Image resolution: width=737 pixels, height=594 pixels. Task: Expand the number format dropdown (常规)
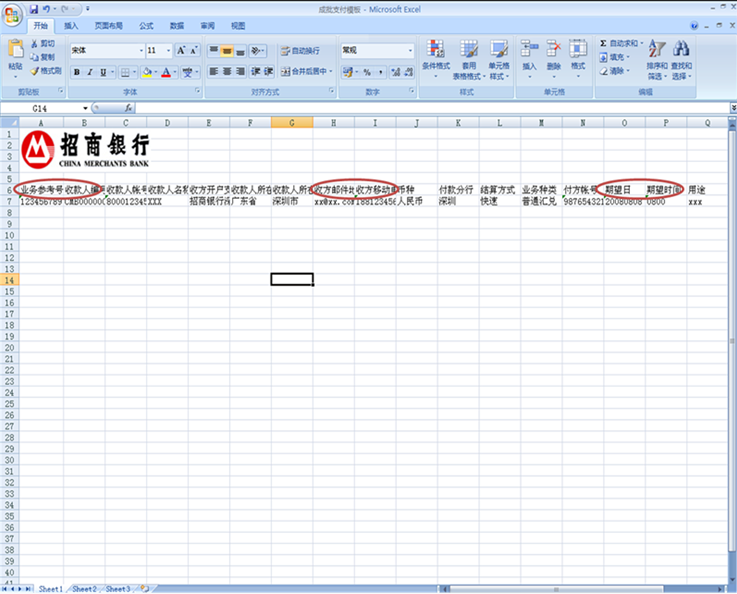(x=409, y=50)
